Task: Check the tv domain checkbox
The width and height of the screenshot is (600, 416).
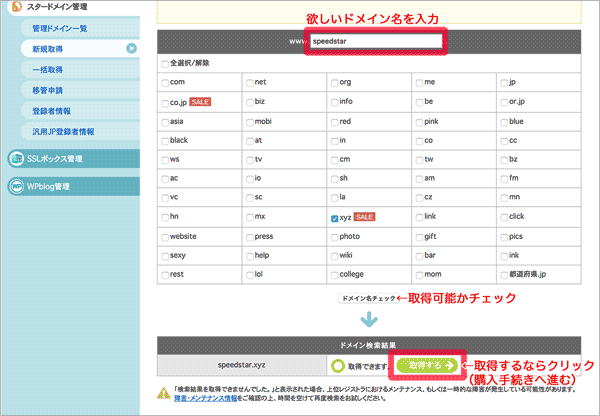Action: 250,160
